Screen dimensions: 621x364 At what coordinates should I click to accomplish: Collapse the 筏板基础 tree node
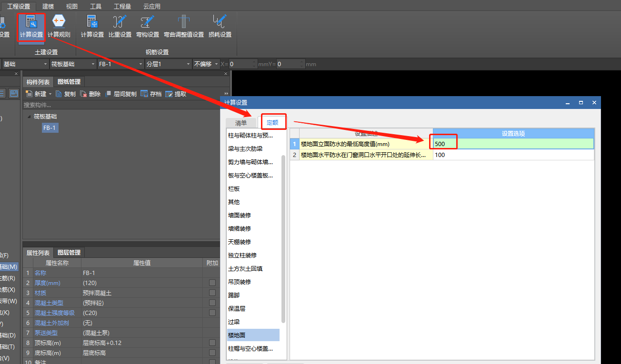(x=29, y=117)
